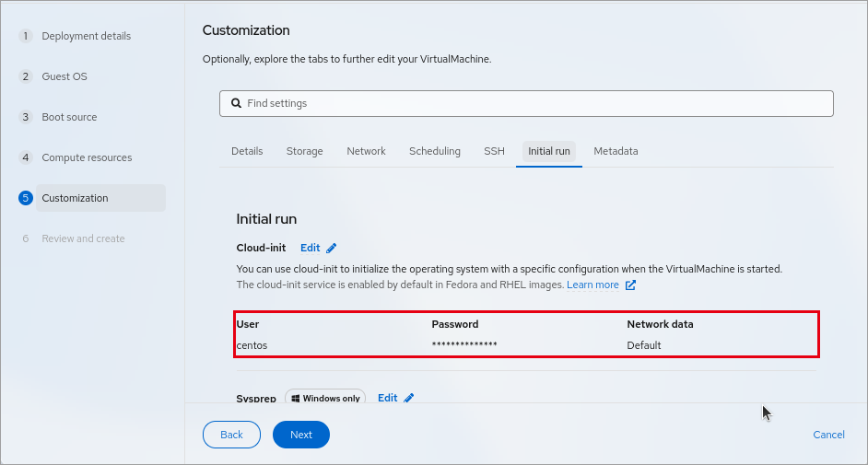Click the pencil icon next to Sysprep Edit
Viewport: 868px width, 465px height.
tap(408, 398)
